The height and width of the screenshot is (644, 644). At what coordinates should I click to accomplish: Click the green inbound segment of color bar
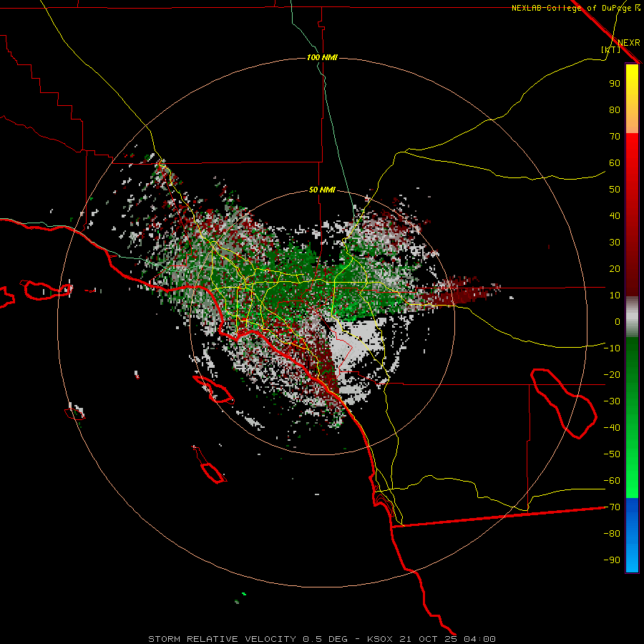632,418
